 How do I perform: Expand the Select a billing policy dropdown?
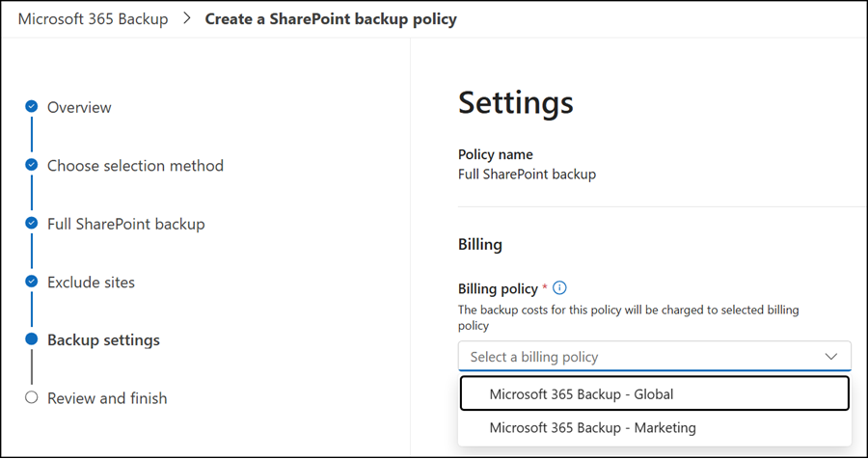(x=654, y=356)
